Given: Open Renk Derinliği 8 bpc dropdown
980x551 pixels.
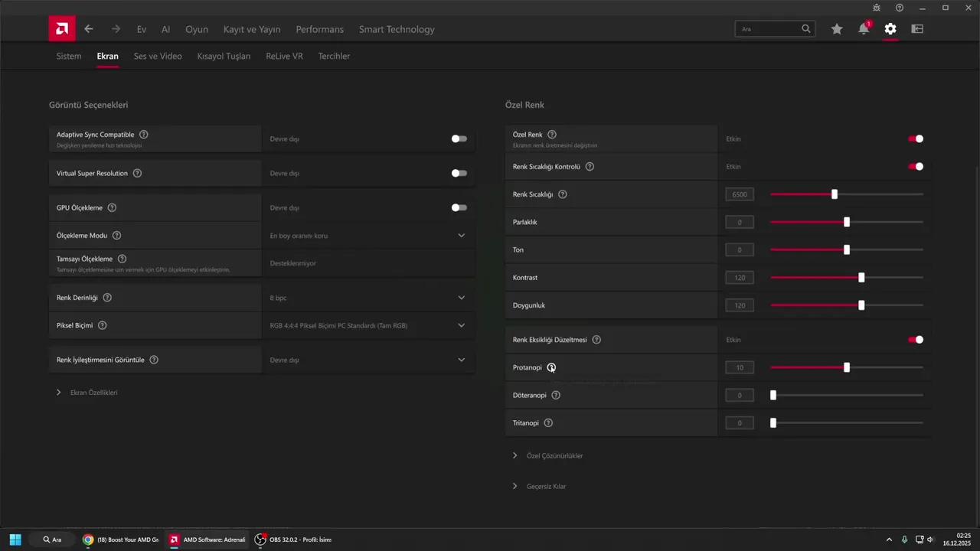Looking at the screenshot, I should pyautogui.click(x=368, y=297).
